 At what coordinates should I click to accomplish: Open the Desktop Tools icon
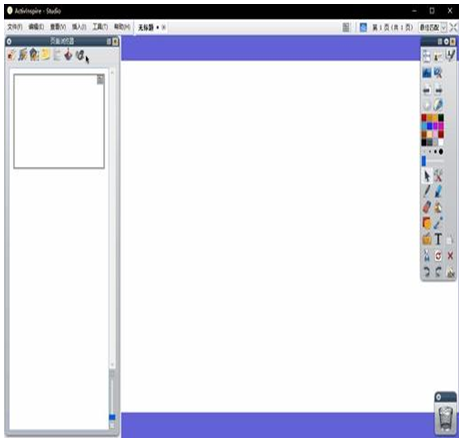pyautogui.click(x=427, y=72)
